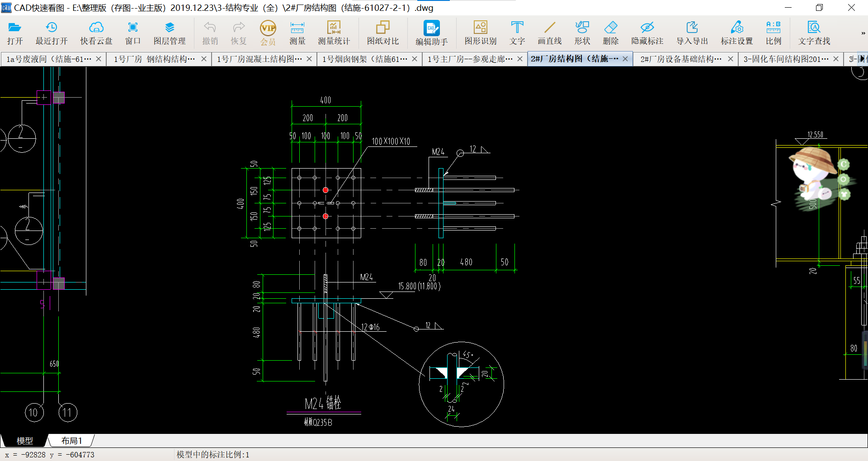The height and width of the screenshot is (461, 868).
Task: Select the 测量 measure tool
Action: [297, 33]
